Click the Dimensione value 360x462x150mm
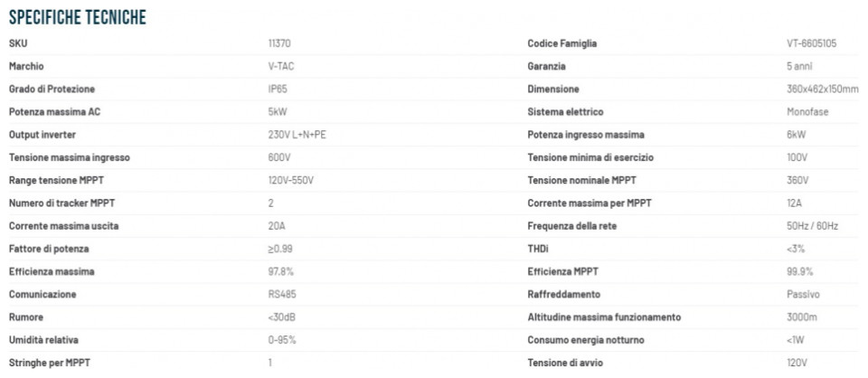 [823, 90]
